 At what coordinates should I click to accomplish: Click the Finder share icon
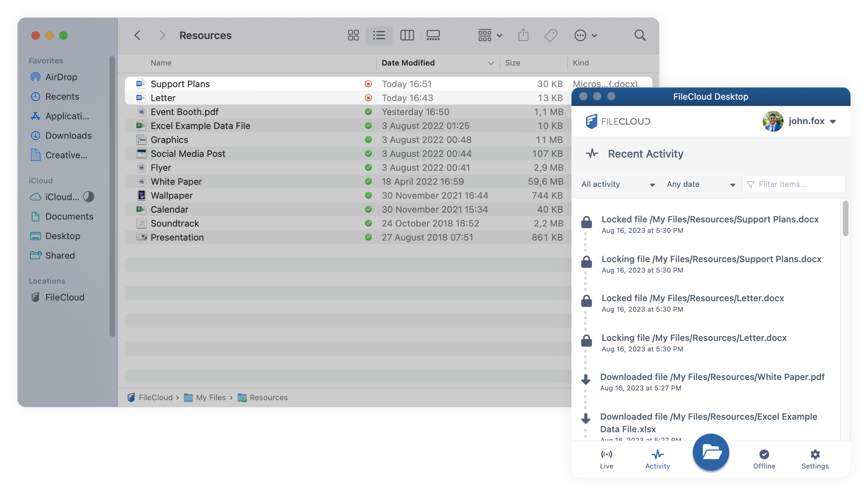tap(523, 35)
